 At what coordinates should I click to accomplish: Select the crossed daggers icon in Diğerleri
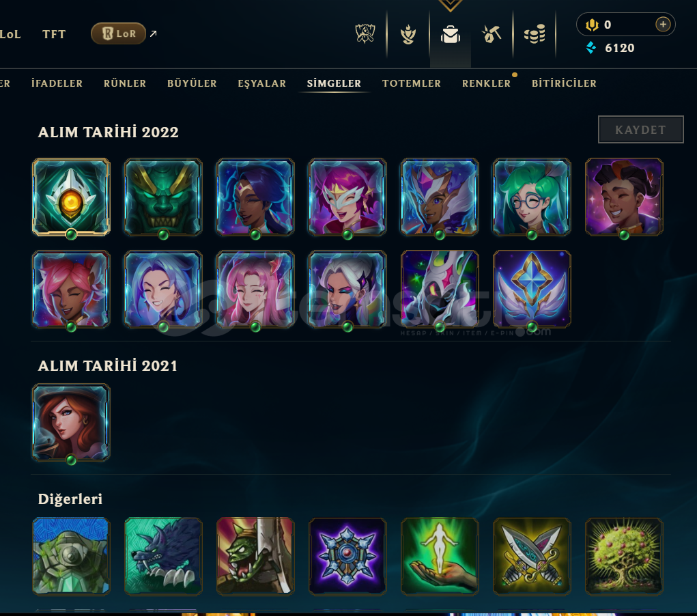pos(532,556)
